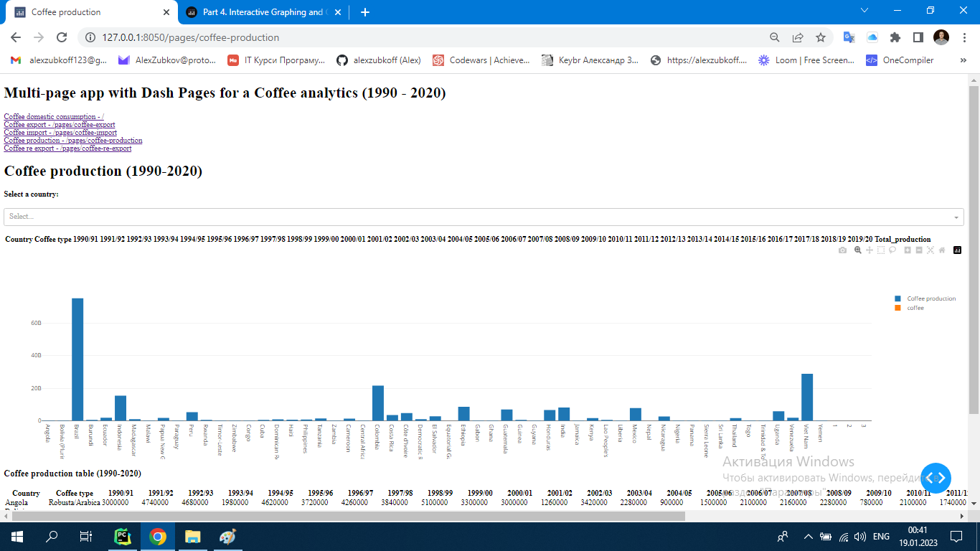Zoom out on the chart with minus icon
Screen dimensions: 980x551
(x=919, y=250)
